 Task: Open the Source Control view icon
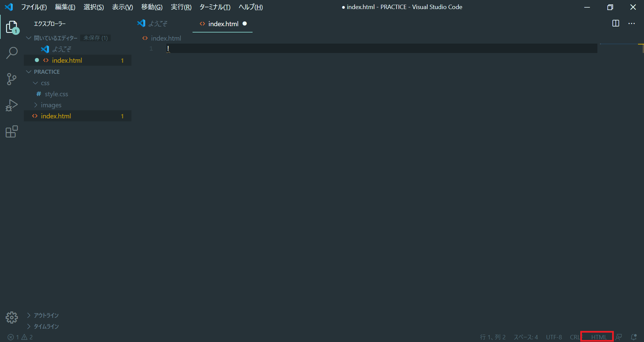[x=12, y=79]
